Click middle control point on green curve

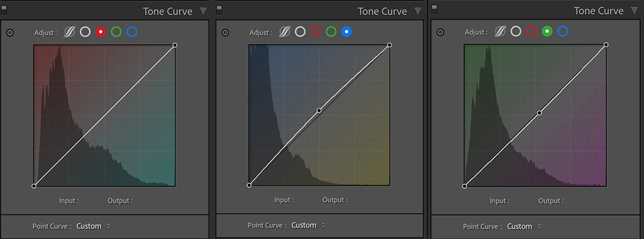point(540,113)
